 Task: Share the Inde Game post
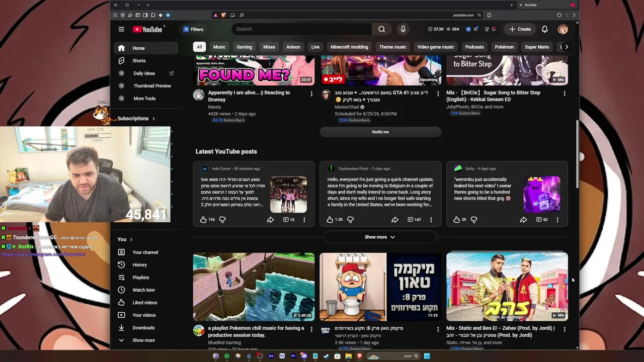pyautogui.click(x=270, y=220)
